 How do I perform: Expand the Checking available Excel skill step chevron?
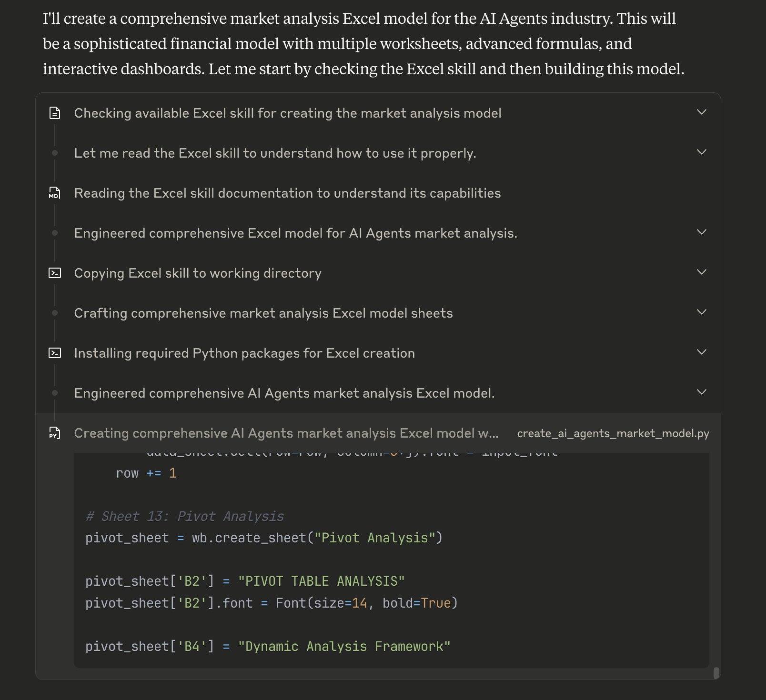(x=701, y=112)
